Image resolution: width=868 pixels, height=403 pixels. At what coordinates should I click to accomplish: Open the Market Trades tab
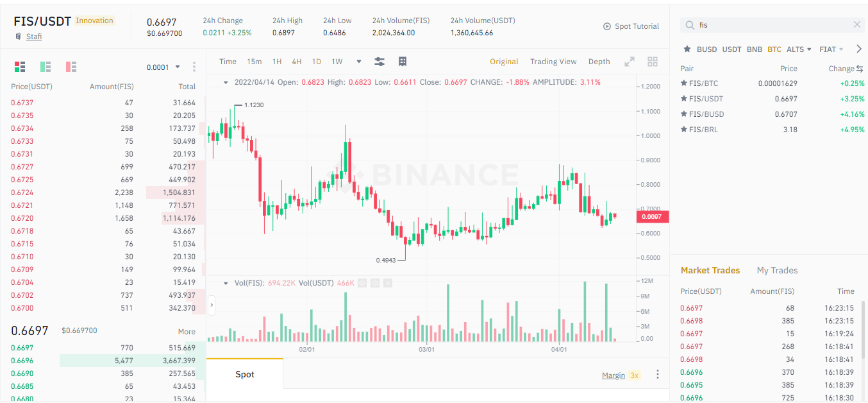[x=710, y=270]
